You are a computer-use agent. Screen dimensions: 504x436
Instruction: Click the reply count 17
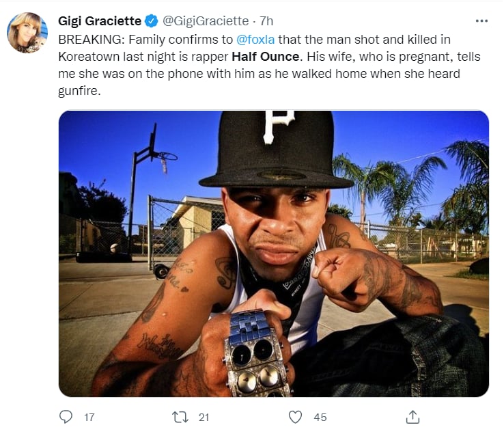pos(89,417)
